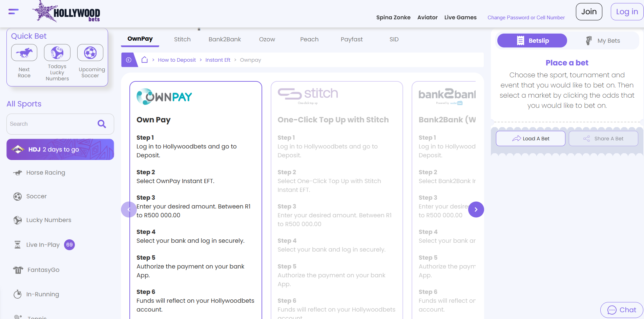
Task: Open Upcoming Soccer quick bet icon
Action: [x=90, y=53]
